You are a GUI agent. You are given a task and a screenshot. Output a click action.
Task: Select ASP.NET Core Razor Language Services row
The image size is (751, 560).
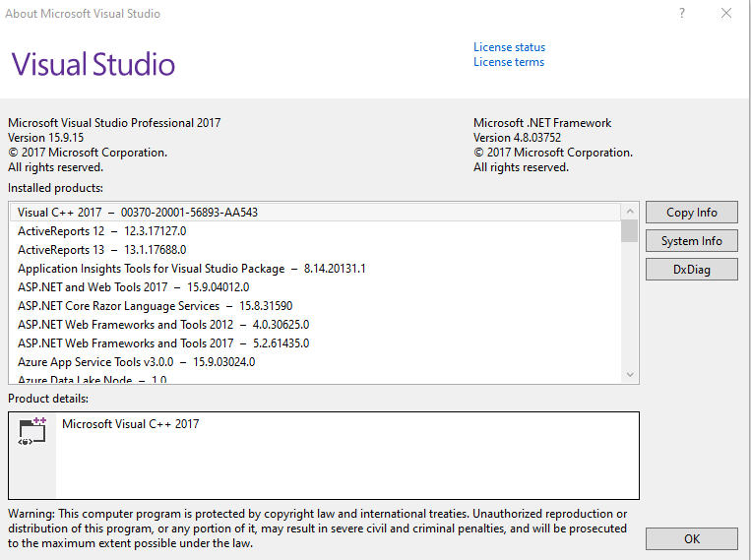[315, 306]
